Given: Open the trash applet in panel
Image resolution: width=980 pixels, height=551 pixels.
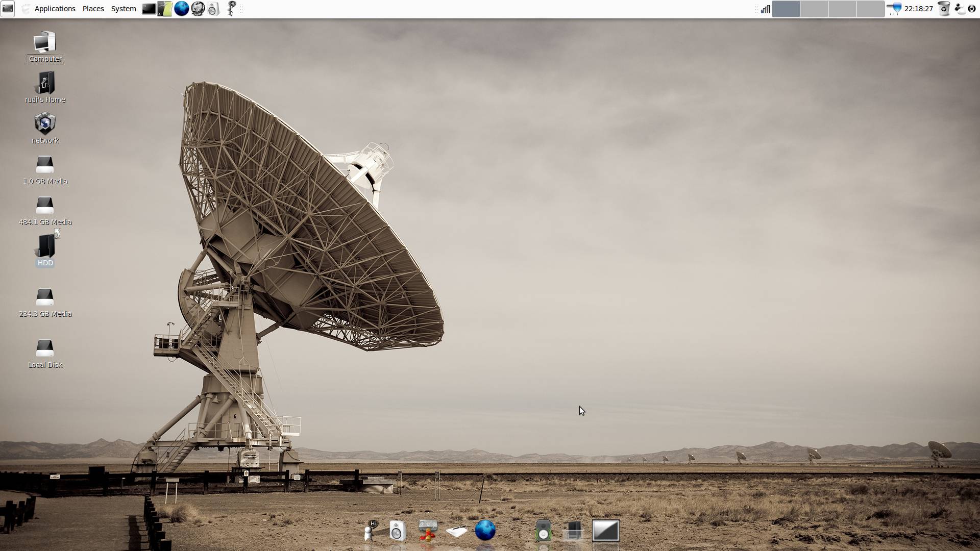Looking at the screenshot, I should (944, 9).
